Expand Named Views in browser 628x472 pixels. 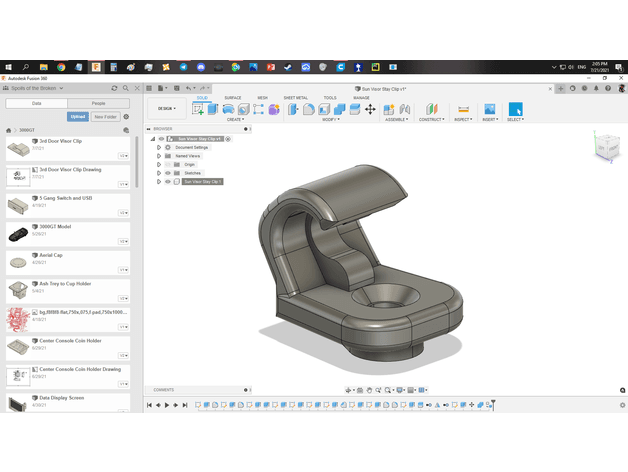pos(159,156)
